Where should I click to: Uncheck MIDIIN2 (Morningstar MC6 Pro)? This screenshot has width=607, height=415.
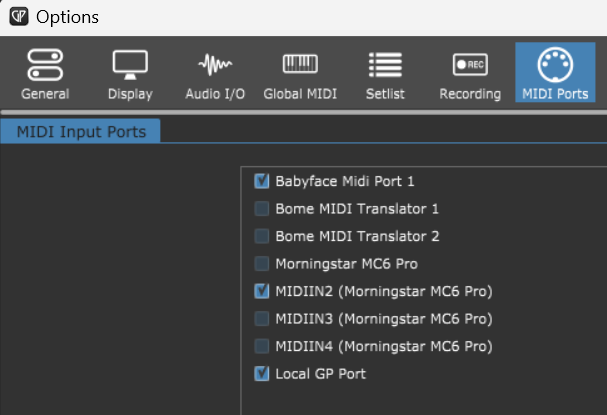pos(262,292)
